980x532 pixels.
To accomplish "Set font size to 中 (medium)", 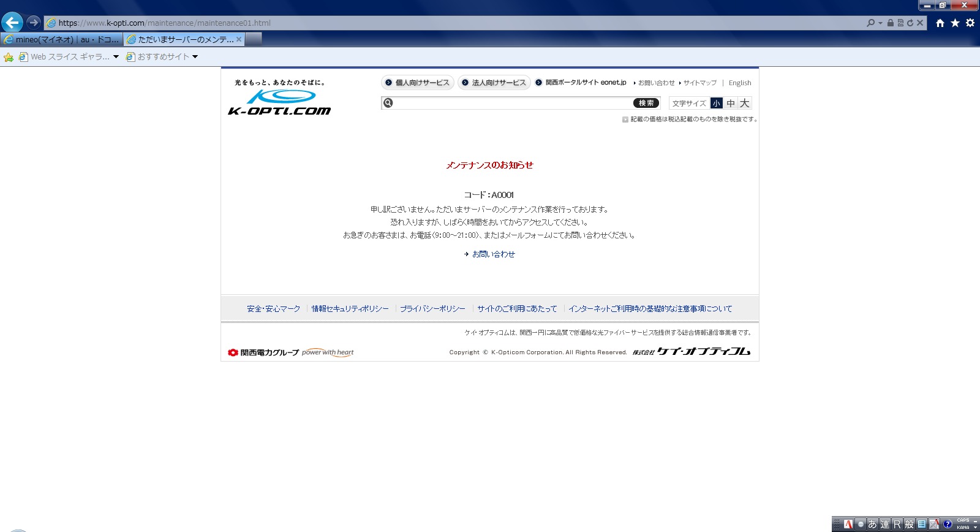I will pos(731,104).
